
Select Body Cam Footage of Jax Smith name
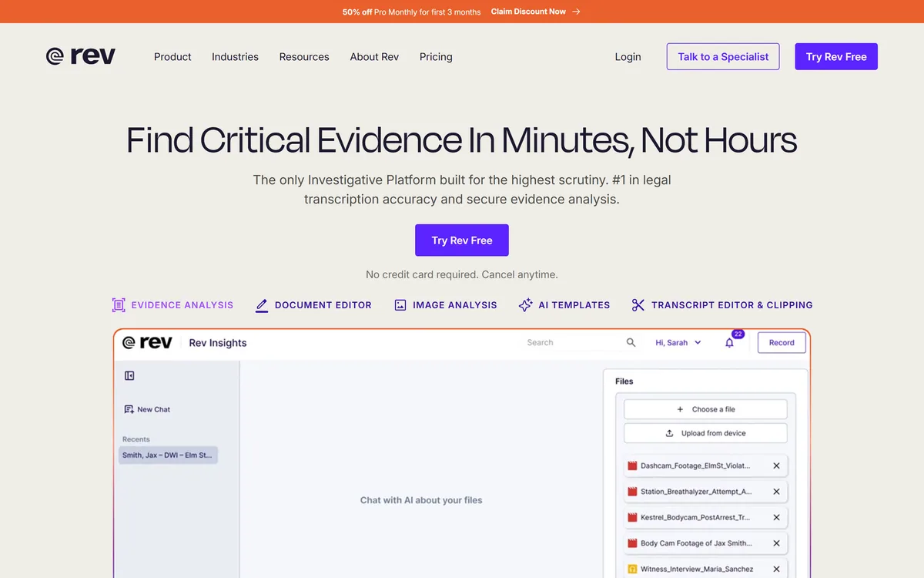pos(696,543)
